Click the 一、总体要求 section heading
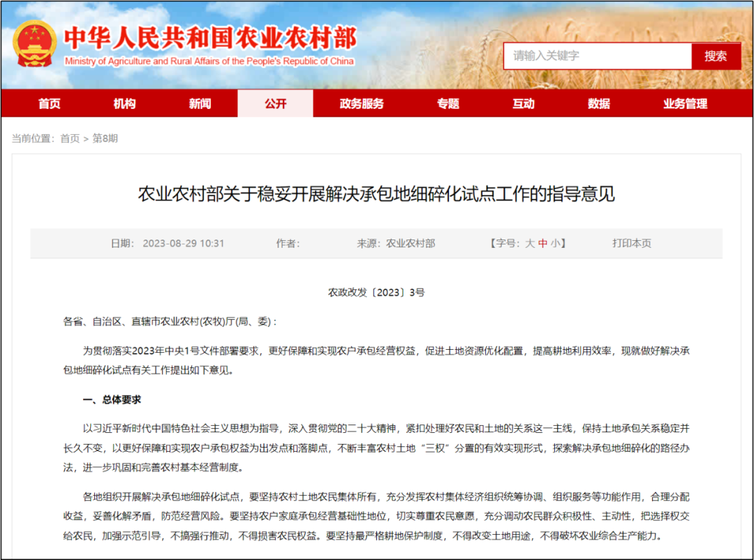Viewport: 754px width, 560px height. (x=112, y=400)
